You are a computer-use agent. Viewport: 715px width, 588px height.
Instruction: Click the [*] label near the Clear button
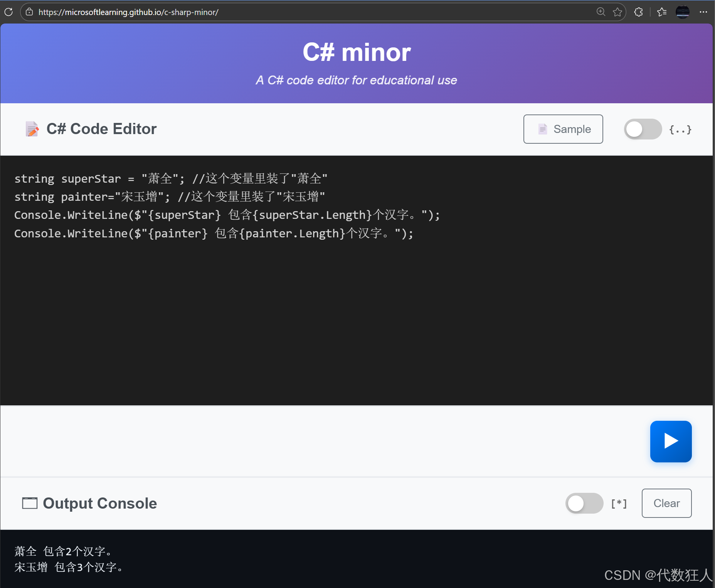[619, 503]
